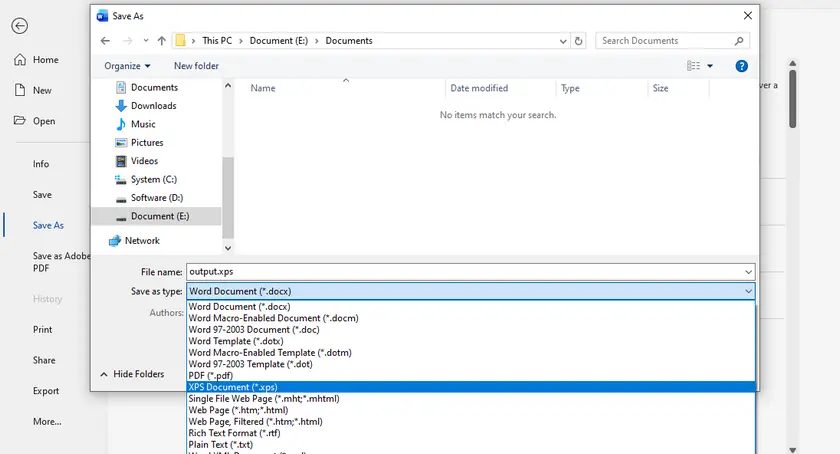Click the search magnifier icon
This screenshot has height=454, width=840.
pos(739,41)
